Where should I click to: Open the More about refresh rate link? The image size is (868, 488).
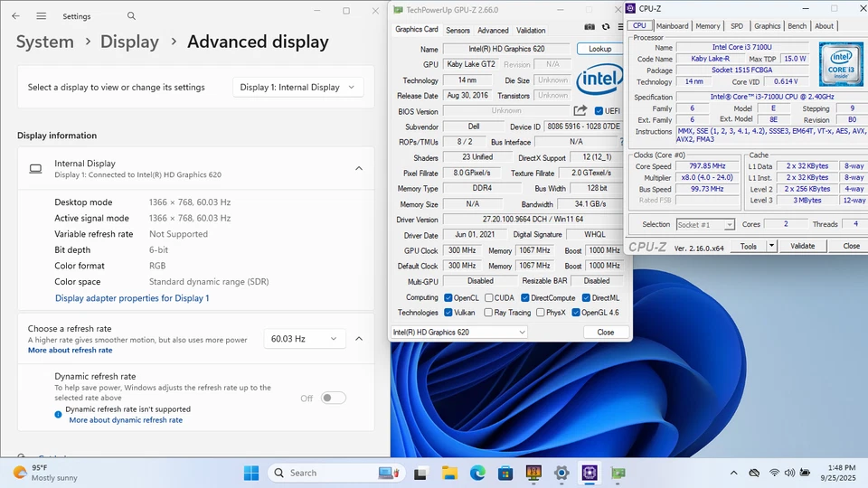point(71,351)
